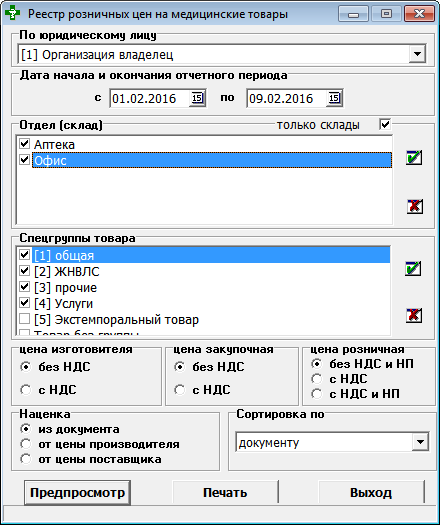This screenshot has height=525, width=440.
Task: Toggle the 'только склады' checkbox
Action: click(x=385, y=124)
